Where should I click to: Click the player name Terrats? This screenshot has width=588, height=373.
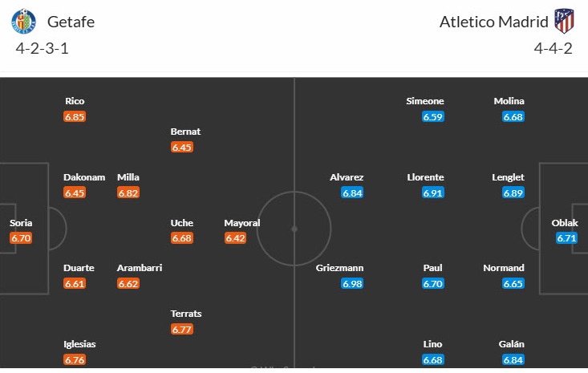[x=186, y=314]
